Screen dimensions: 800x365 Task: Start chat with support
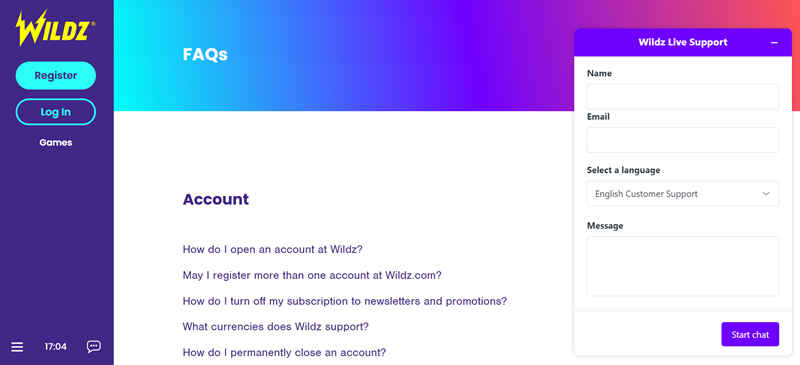[x=750, y=334]
